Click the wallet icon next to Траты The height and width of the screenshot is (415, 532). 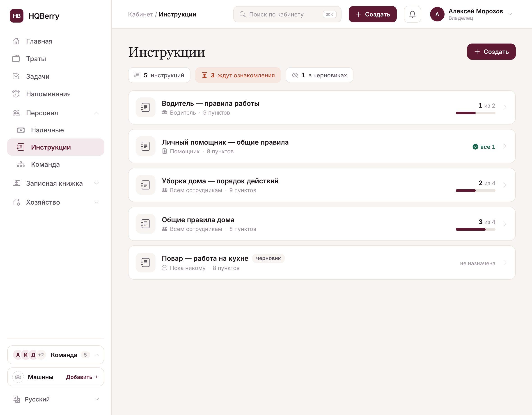pos(16,59)
